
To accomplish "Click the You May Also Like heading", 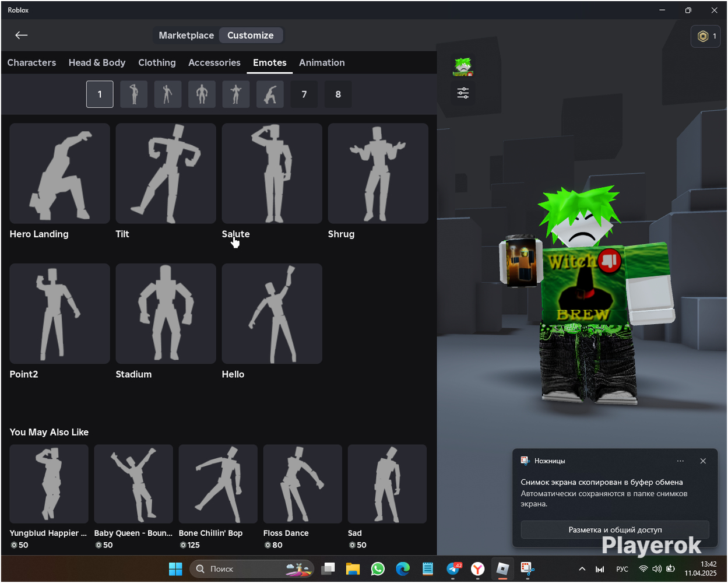I will point(49,432).
